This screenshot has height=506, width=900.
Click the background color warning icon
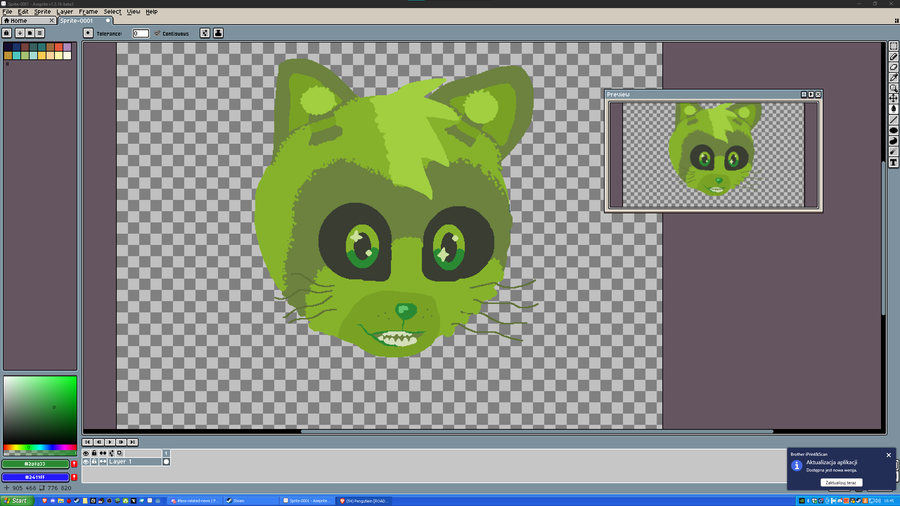pyautogui.click(x=74, y=477)
